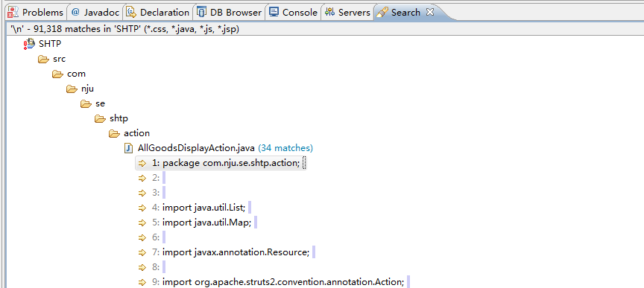
Task: Click the com folder icon
Action: click(x=57, y=74)
